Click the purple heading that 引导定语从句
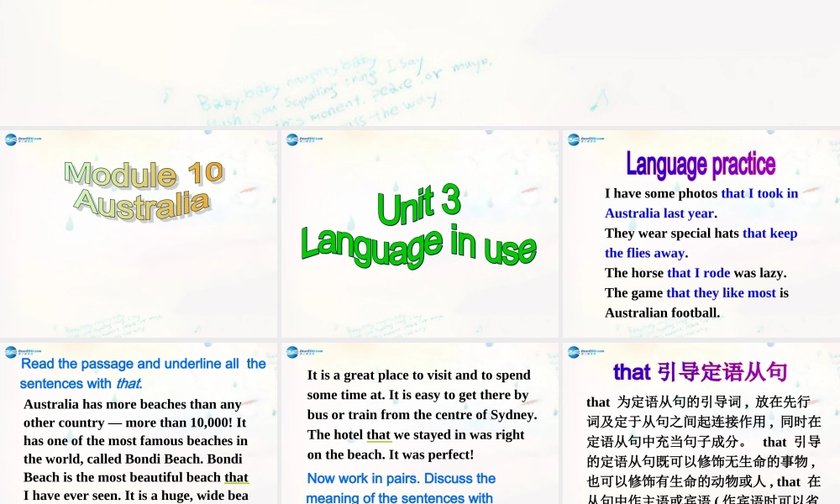This screenshot has height=504, width=840. click(x=702, y=372)
